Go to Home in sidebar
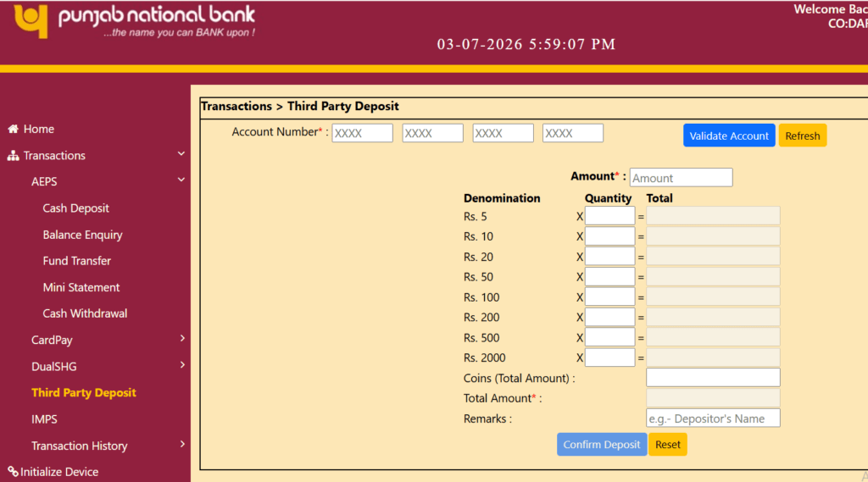 coord(39,129)
